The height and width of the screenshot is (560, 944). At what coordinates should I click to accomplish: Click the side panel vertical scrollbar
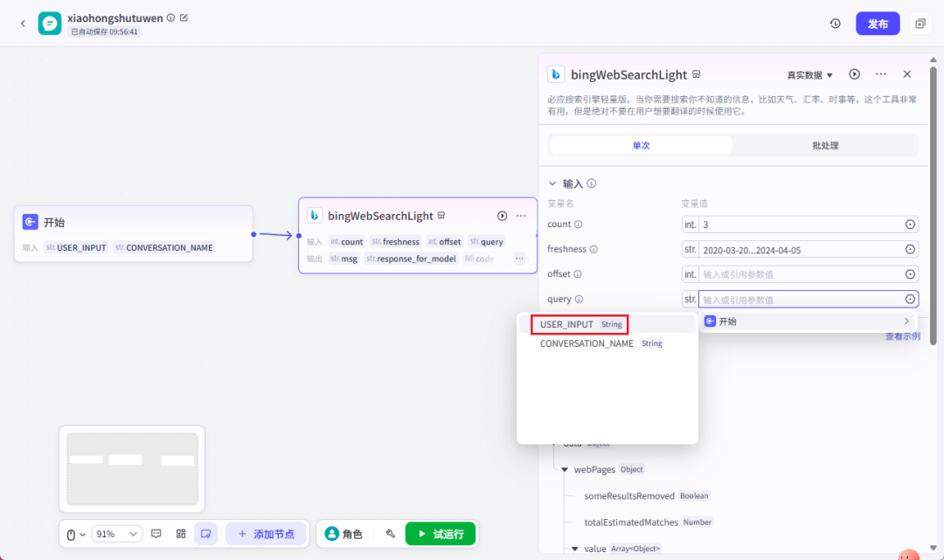click(x=933, y=204)
